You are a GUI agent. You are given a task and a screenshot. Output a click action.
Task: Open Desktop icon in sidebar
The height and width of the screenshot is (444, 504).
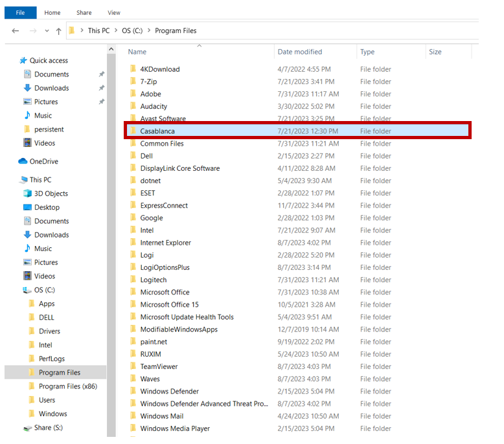[x=28, y=207]
